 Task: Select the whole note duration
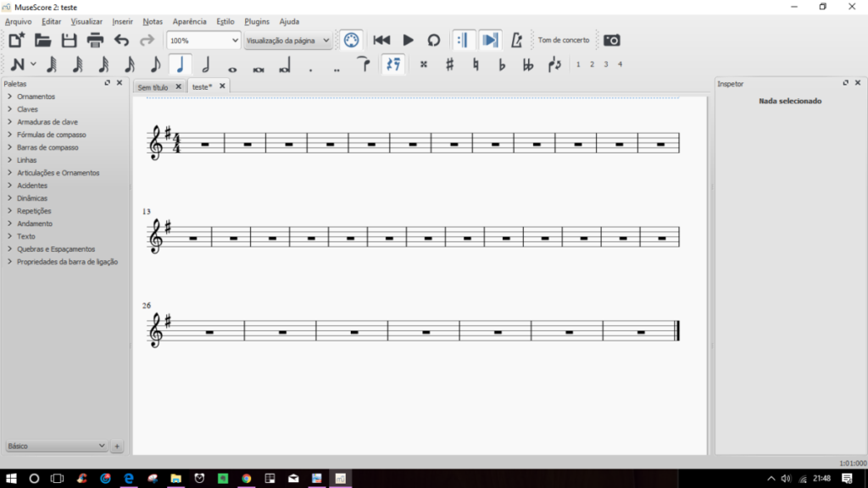tap(232, 65)
